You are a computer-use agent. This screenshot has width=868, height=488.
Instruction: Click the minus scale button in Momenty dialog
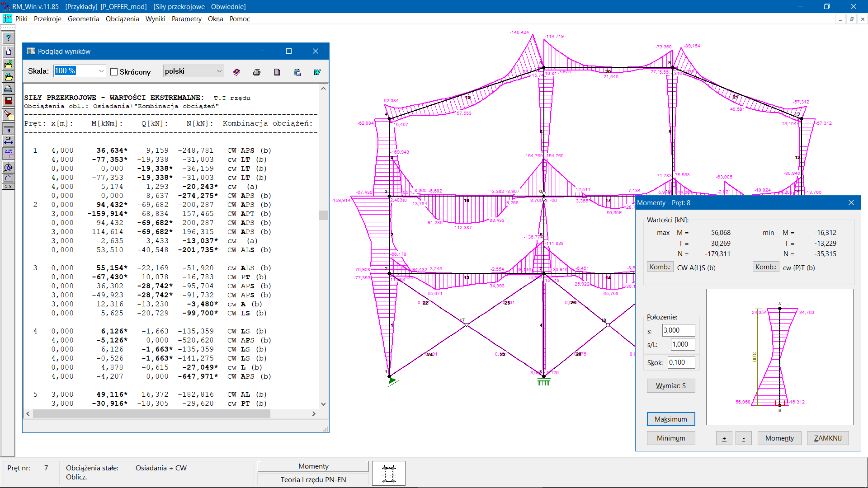tap(743, 438)
